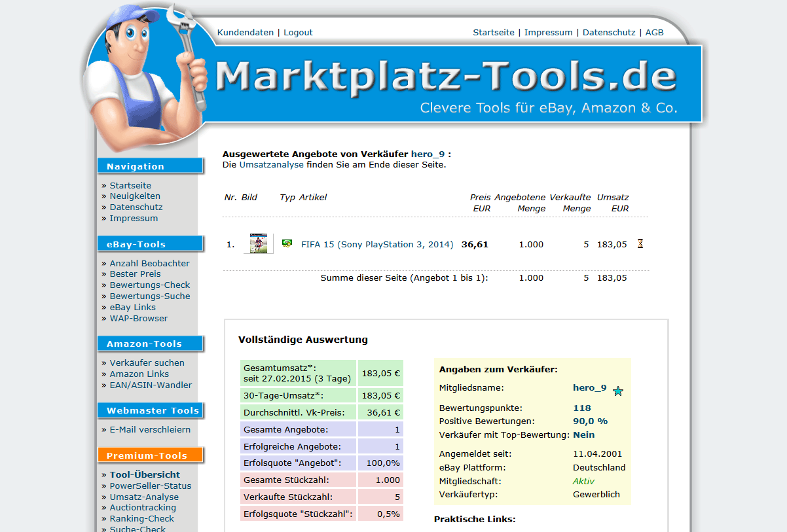Go to Startseite in the top-right menu
Viewport: 787px width, 532px height.
click(494, 32)
